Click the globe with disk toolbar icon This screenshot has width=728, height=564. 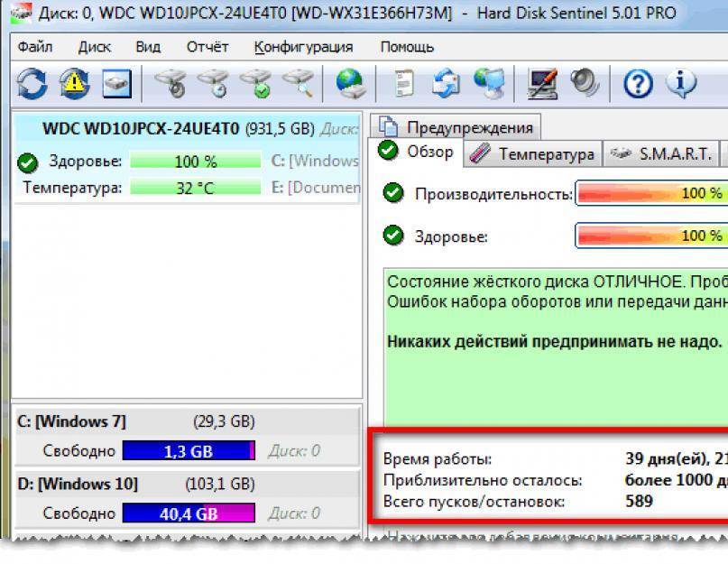pyautogui.click(x=351, y=84)
